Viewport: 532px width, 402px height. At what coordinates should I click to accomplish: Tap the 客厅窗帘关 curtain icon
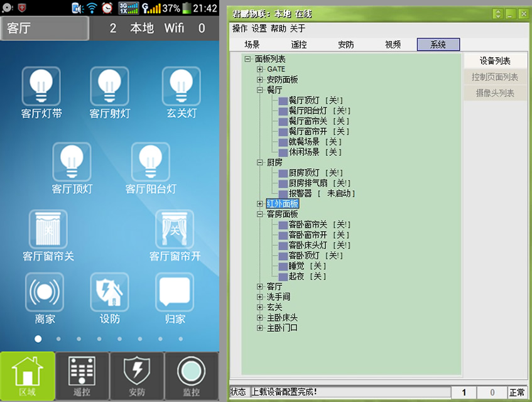(x=48, y=229)
